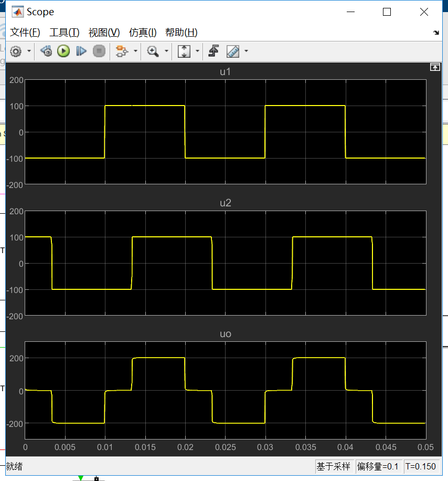Open the 工具(T) menu
The height and width of the screenshot is (481, 448).
coord(65,32)
